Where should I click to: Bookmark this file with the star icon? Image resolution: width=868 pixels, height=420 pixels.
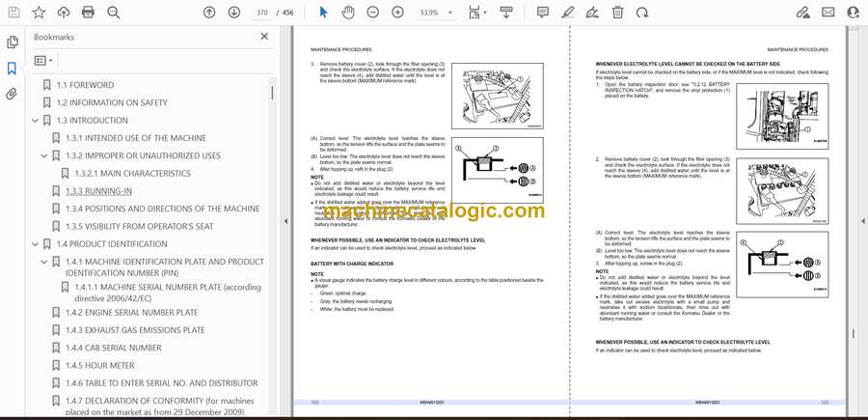click(x=39, y=13)
